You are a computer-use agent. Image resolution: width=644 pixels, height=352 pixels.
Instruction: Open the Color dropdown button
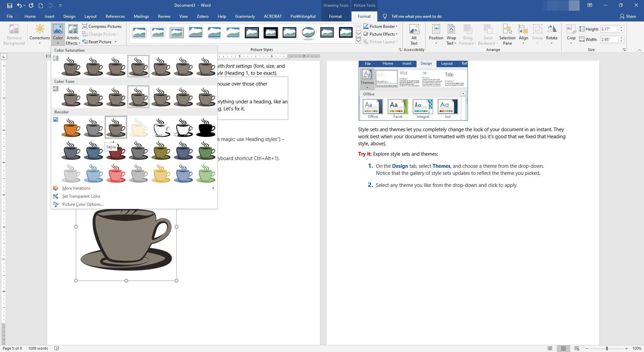point(58,34)
